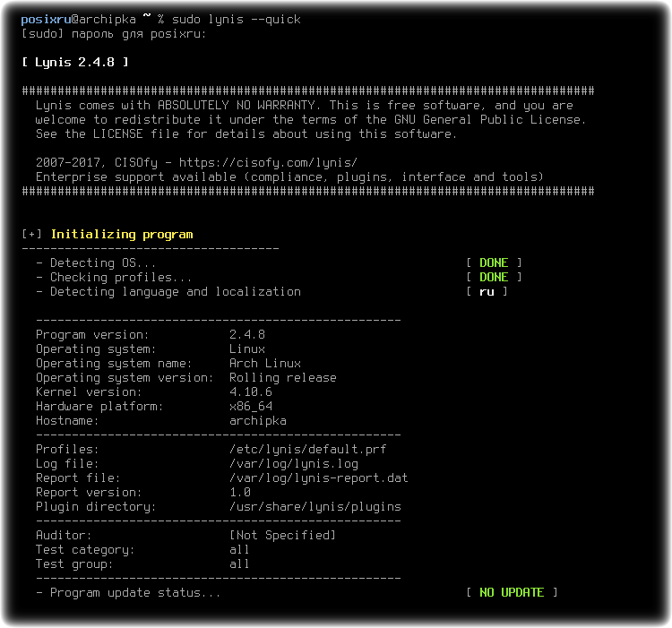Click the 'See the LICENSE file' line
This screenshot has height=628, width=672.
click(246, 134)
